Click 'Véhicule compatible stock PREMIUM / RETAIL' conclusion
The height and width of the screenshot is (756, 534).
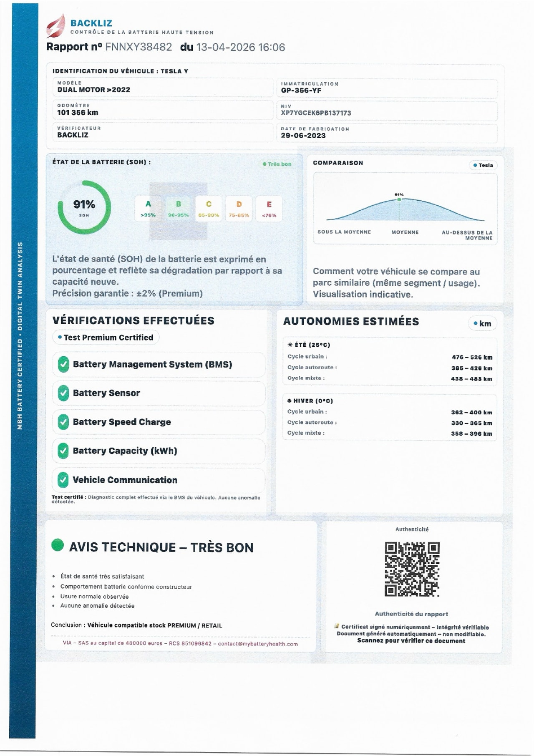tap(155, 625)
